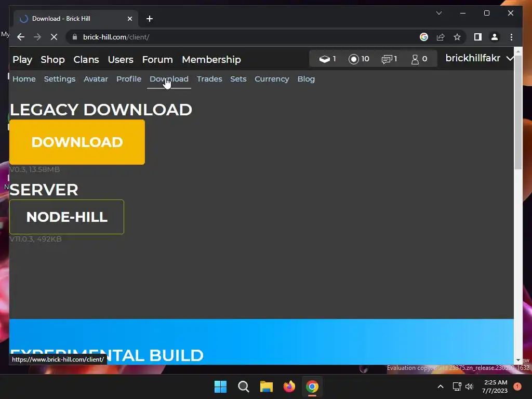Open Chrome side panel

coord(478,37)
